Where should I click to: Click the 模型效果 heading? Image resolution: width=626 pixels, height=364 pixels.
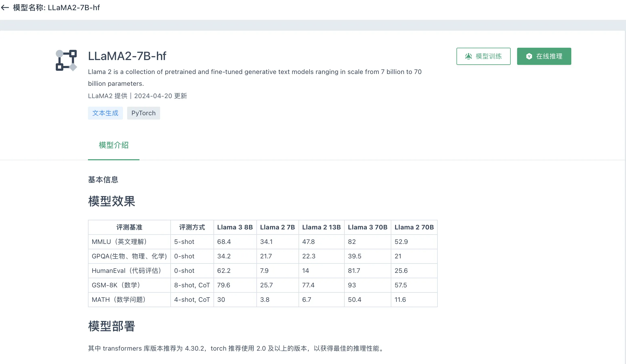tap(112, 201)
